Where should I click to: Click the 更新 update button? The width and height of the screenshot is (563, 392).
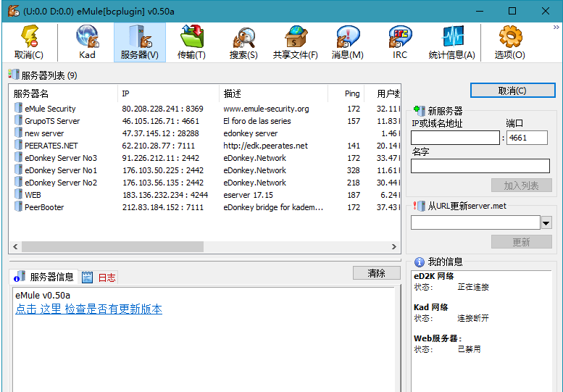point(522,242)
